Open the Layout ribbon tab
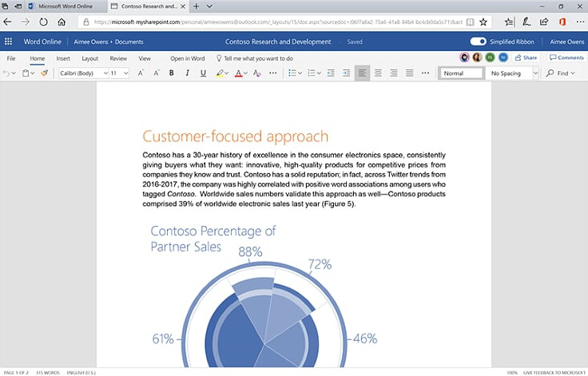The image size is (588, 376). tap(89, 58)
